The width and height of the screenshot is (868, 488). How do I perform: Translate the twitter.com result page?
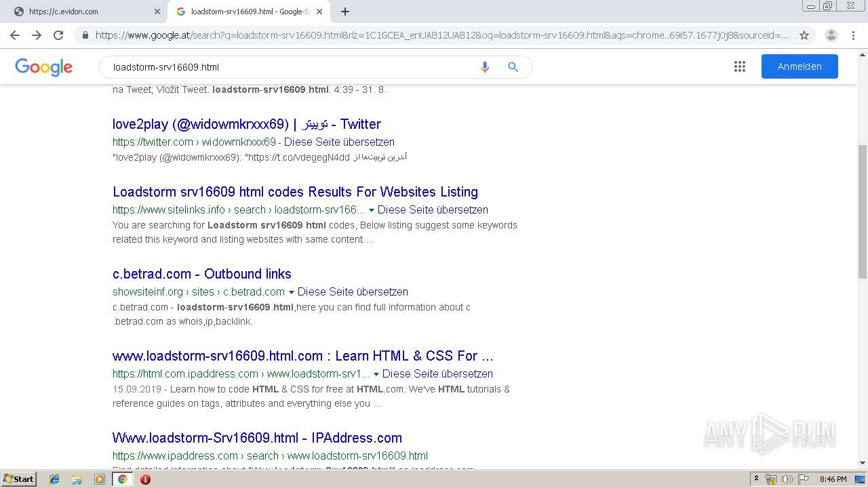(x=339, y=142)
